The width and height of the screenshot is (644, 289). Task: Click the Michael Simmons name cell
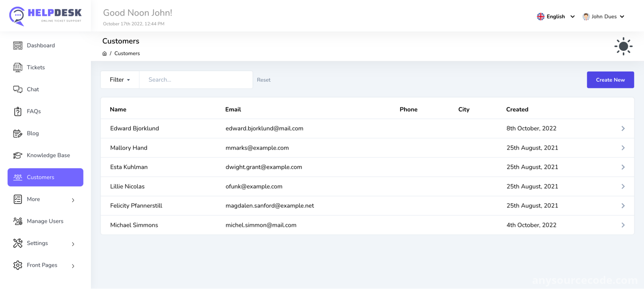[134, 225]
